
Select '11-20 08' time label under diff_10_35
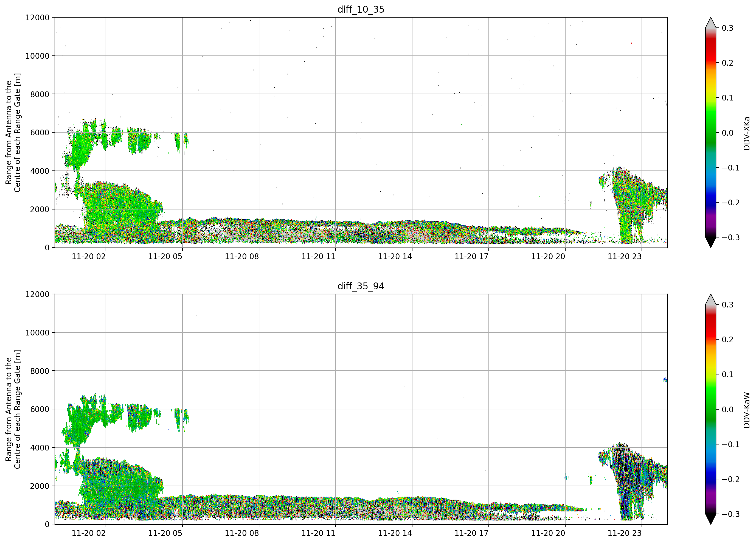242,256
